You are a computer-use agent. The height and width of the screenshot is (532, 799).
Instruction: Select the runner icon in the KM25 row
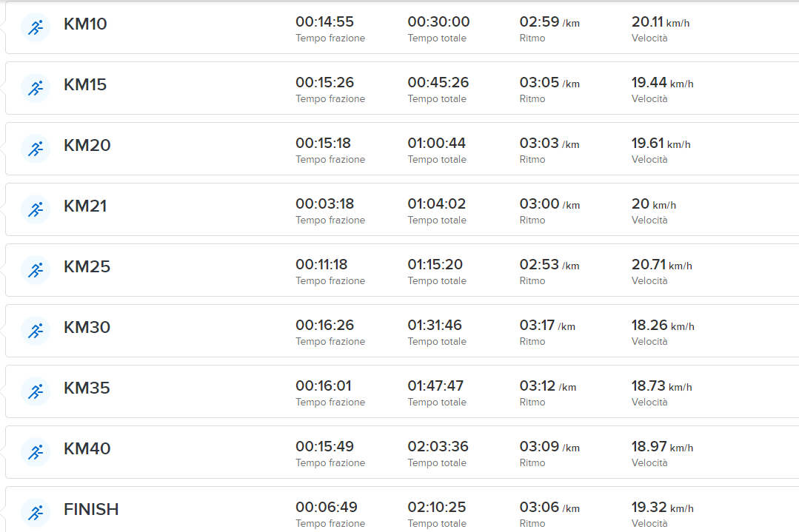pos(36,270)
